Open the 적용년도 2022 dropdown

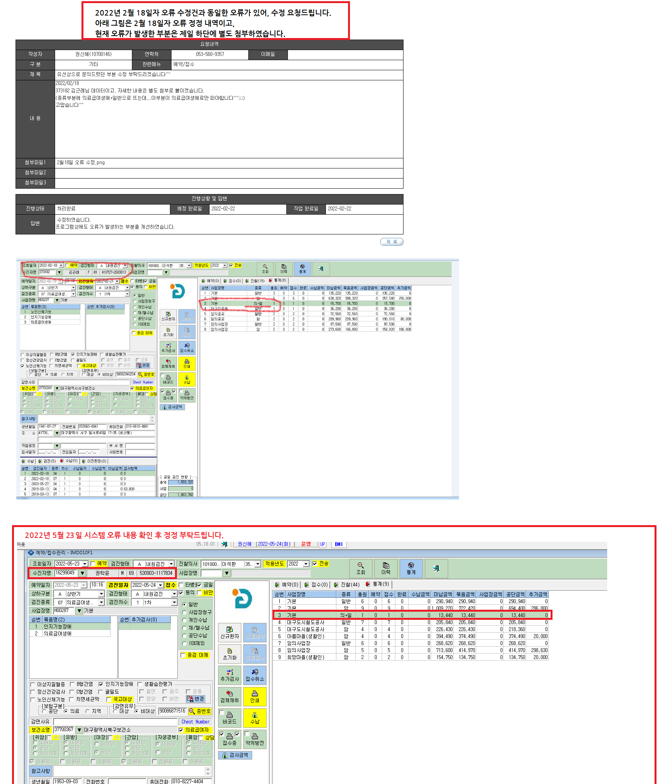(306, 564)
